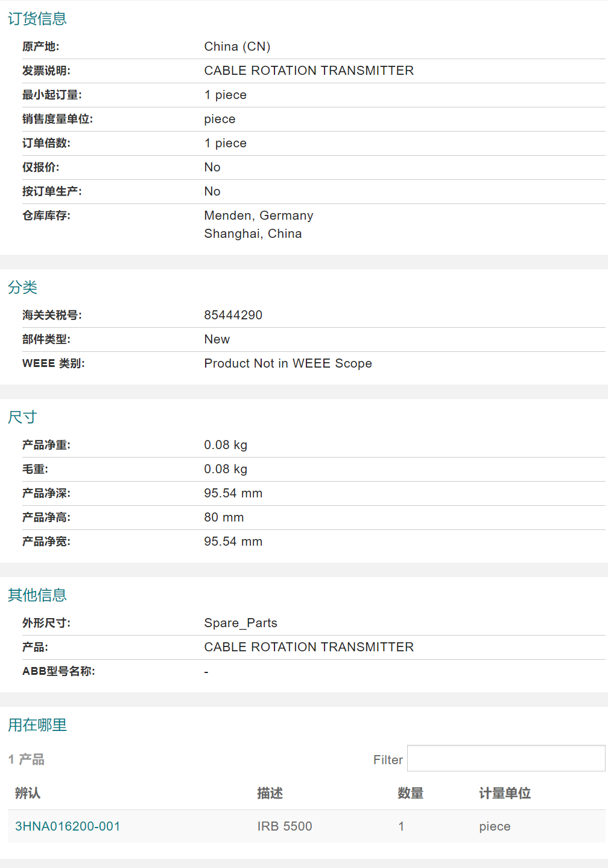Image resolution: width=608 pixels, height=868 pixels.
Task: Click into the Filter text field
Action: [505, 758]
